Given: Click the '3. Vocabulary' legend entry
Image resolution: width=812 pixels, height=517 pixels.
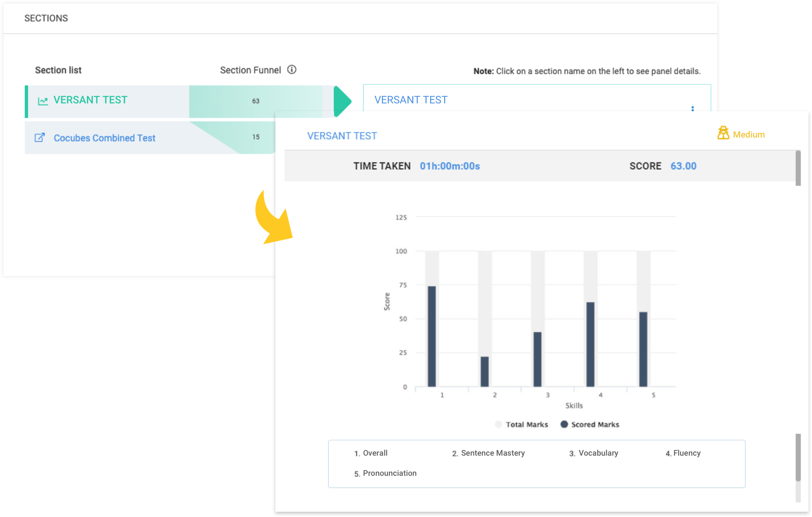Looking at the screenshot, I should tap(594, 453).
